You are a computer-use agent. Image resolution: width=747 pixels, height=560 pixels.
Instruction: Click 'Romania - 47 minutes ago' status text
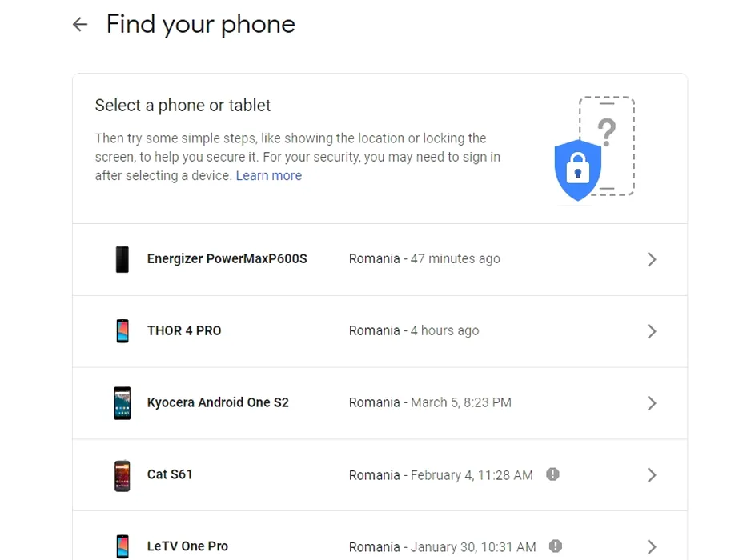click(x=424, y=258)
